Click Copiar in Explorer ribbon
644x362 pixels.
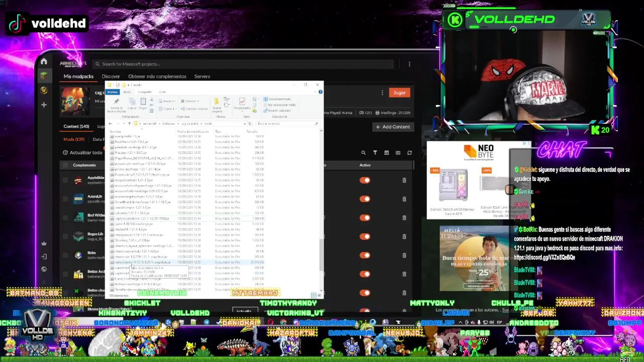coord(132,103)
